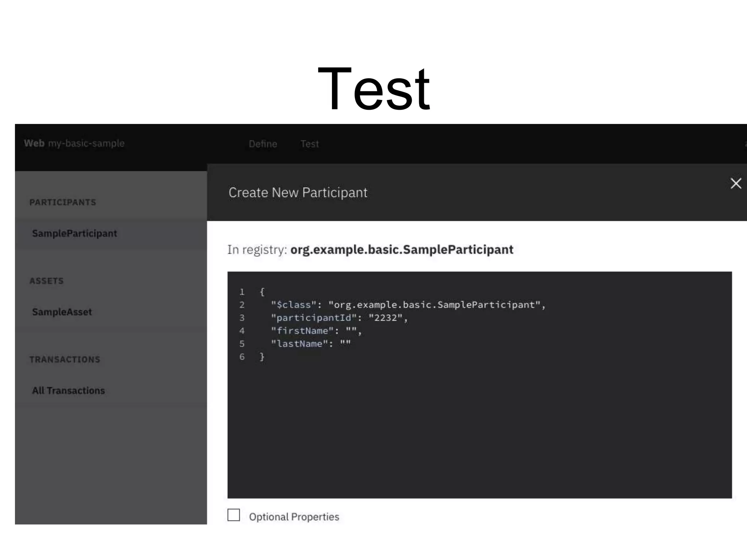This screenshot has width=747, height=560.
Task: Place cursor on the firstName line
Action: click(x=316, y=331)
